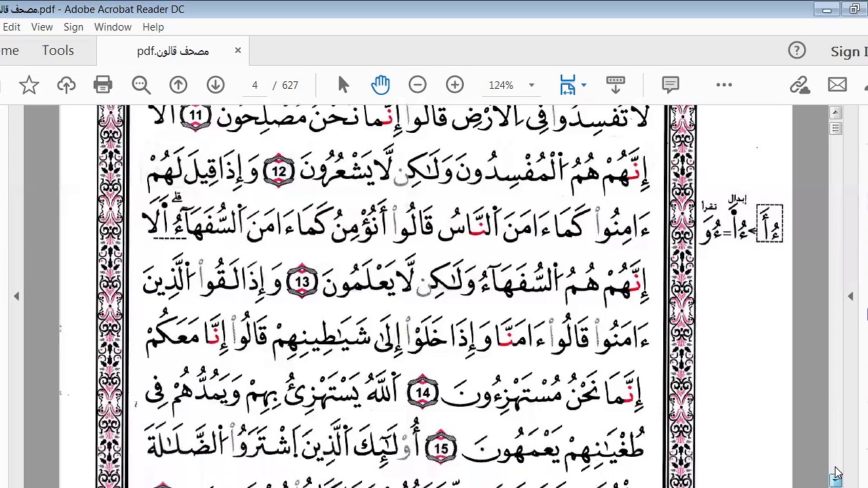Zoom out with minus button

click(x=418, y=85)
